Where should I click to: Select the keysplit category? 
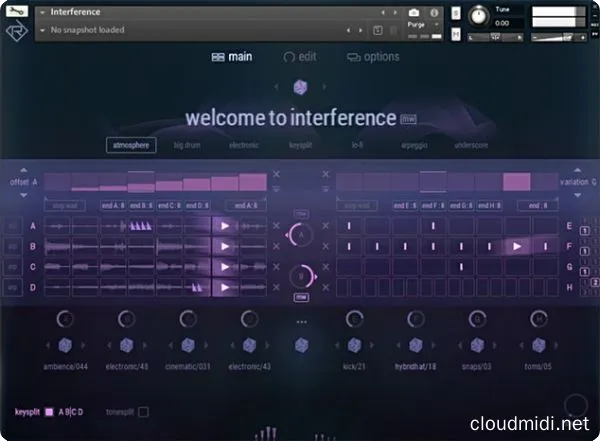(301, 145)
